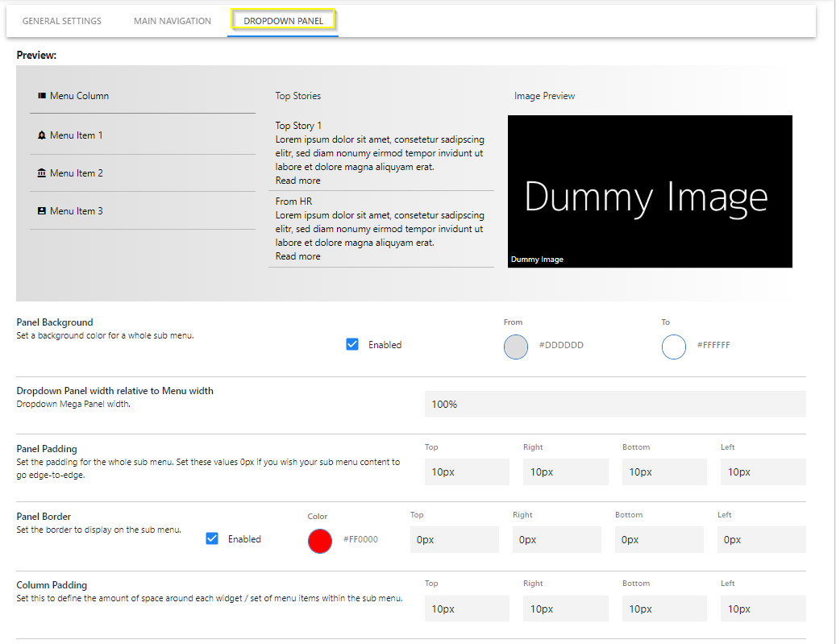836x644 pixels.
Task: Click the bank icon beside Menu Item 2
Action: pyautogui.click(x=42, y=173)
